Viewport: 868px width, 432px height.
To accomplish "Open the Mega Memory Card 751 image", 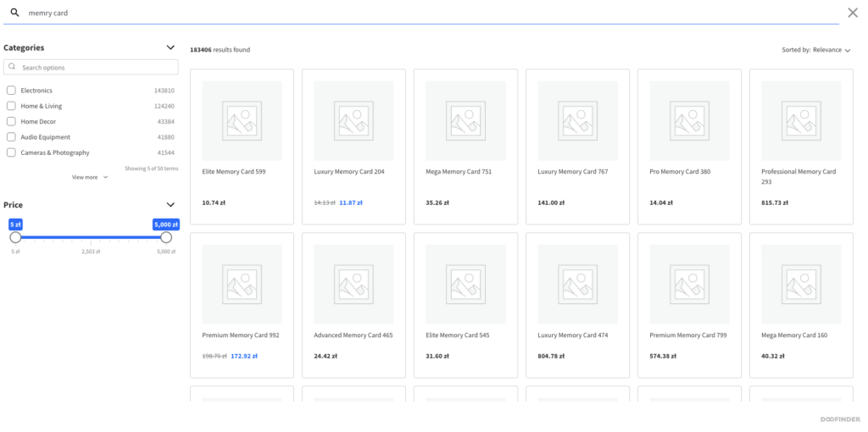I will pos(465,120).
